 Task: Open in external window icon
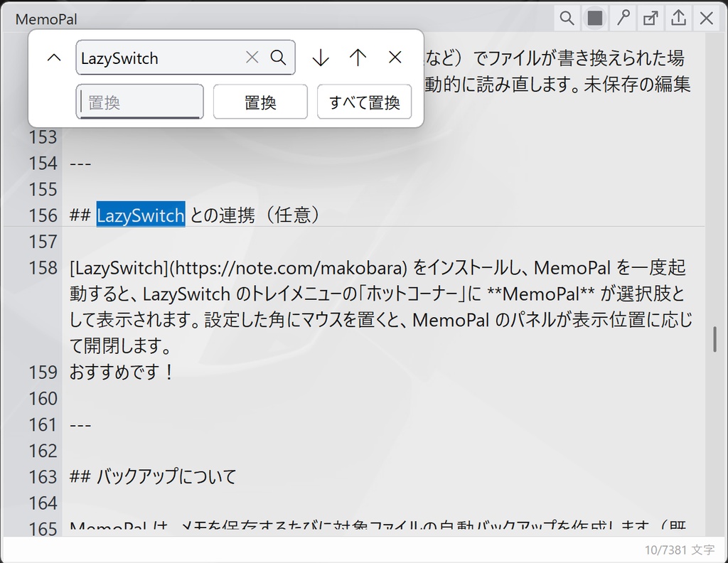(651, 18)
